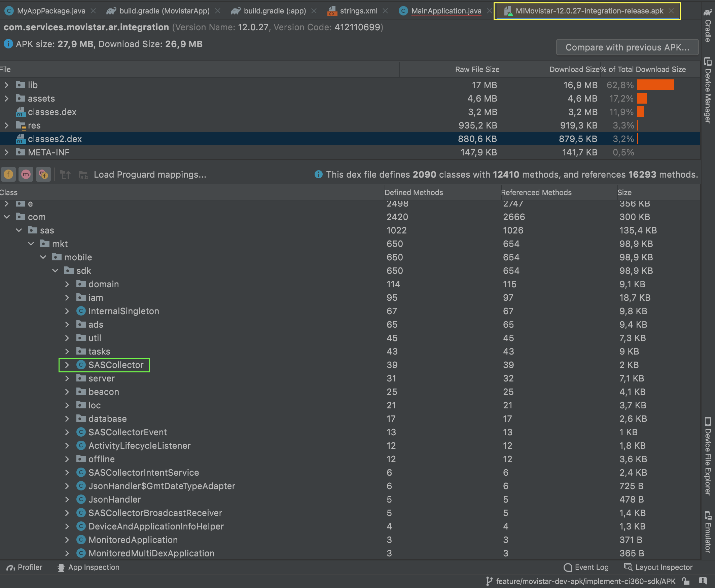Toggle showing fields in dex tree

coord(8,174)
